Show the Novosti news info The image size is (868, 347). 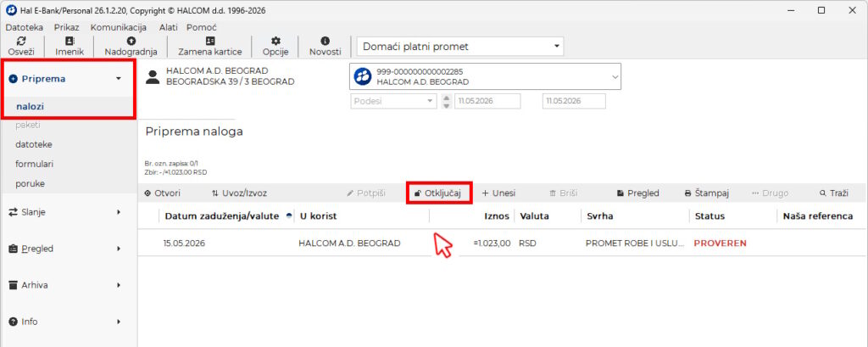[x=325, y=46]
